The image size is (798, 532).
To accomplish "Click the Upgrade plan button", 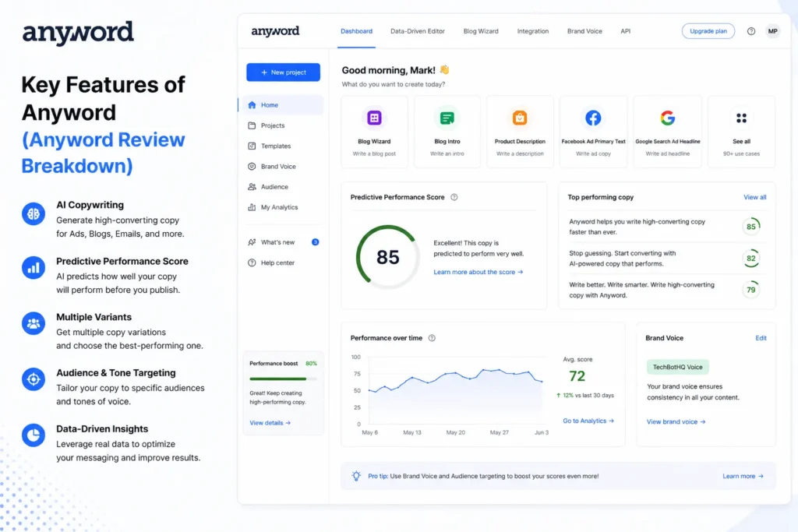I will pyautogui.click(x=708, y=31).
